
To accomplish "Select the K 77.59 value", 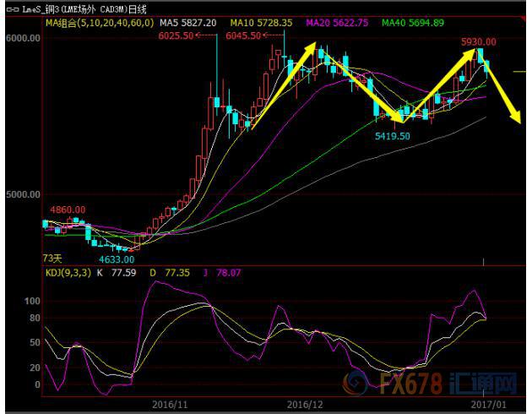I will click(117, 273).
